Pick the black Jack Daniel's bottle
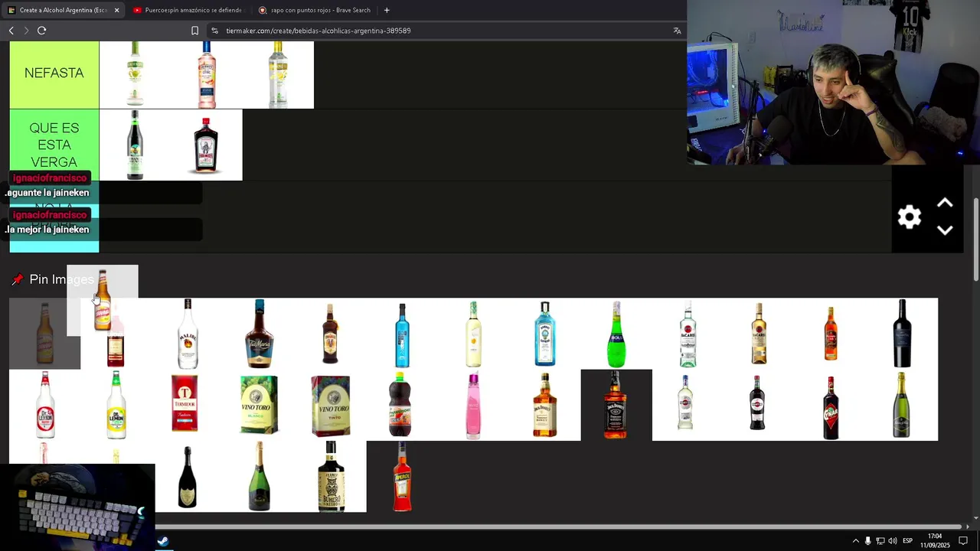This screenshot has height=551, width=980. coord(616,405)
